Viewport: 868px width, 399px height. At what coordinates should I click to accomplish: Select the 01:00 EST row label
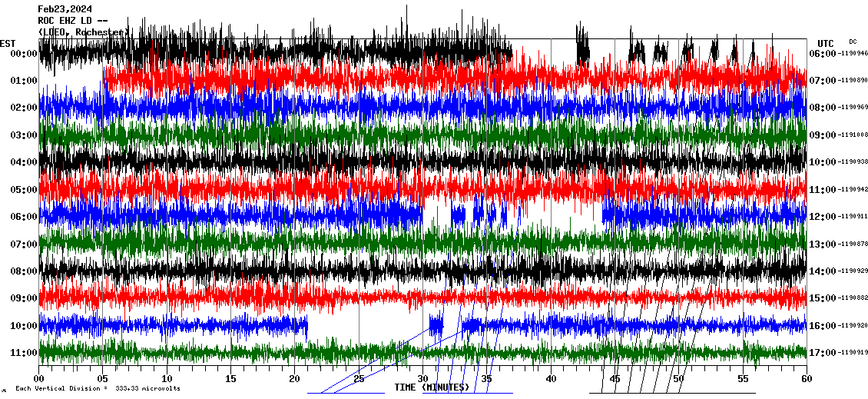pos(23,81)
